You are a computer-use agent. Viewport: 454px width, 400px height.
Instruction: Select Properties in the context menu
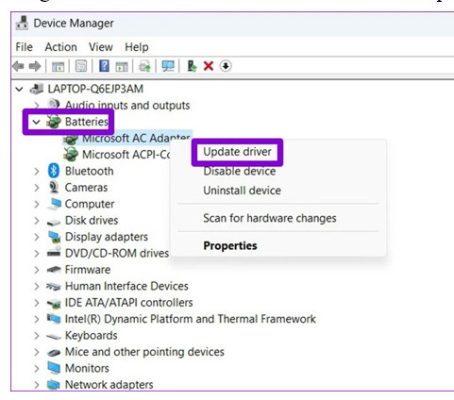point(230,246)
